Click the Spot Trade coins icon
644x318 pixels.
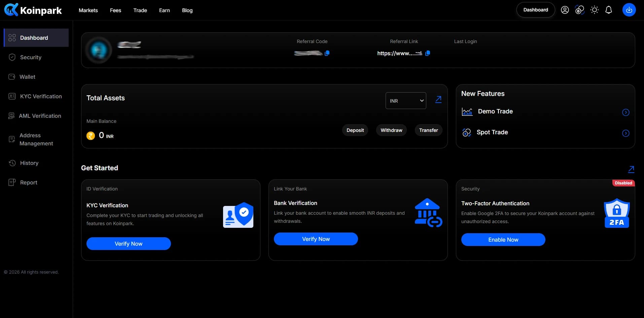466,133
